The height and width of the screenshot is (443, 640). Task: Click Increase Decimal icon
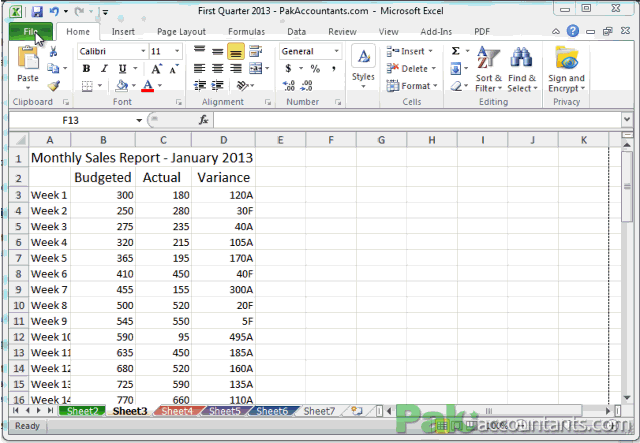click(289, 85)
